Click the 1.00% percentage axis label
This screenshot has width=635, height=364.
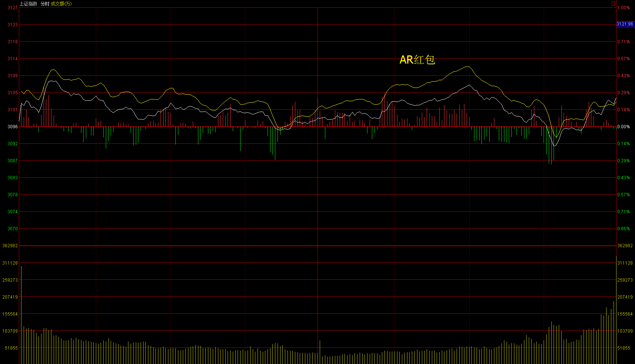(x=624, y=8)
